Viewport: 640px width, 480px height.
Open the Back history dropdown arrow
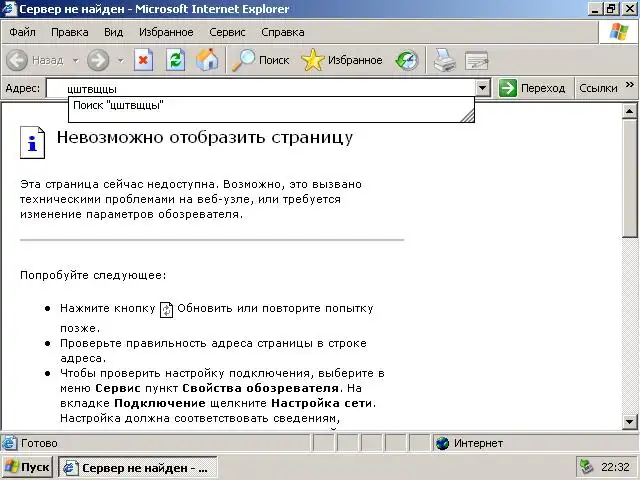coord(76,60)
